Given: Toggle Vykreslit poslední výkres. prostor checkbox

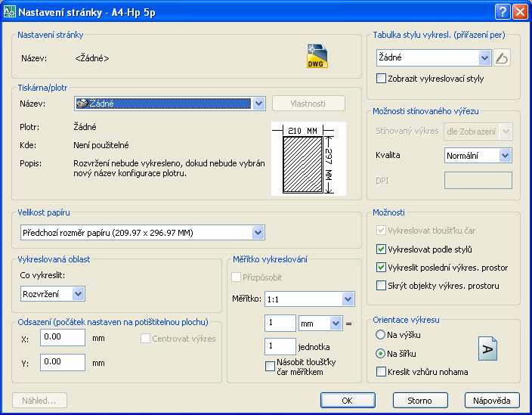Looking at the screenshot, I should pyautogui.click(x=381, y=268).
